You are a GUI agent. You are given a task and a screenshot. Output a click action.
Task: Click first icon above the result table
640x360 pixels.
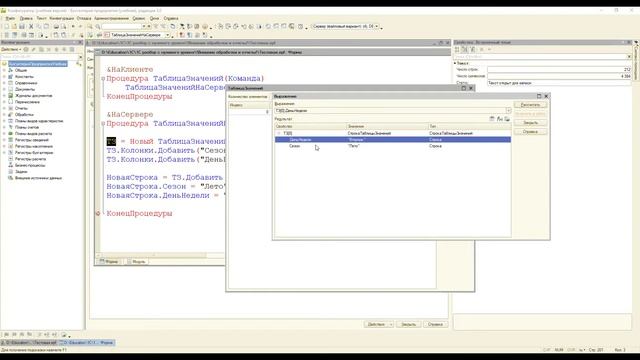492,119
